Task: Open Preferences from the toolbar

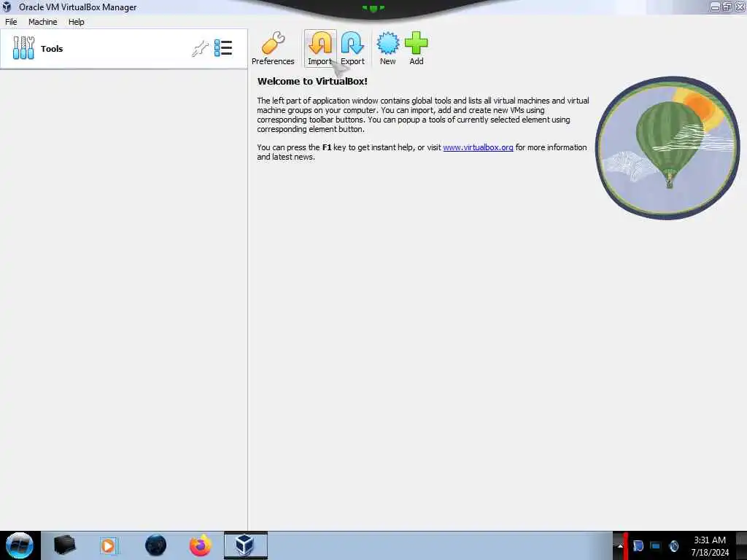Action: pyautogui.click(x=273, y=48)
